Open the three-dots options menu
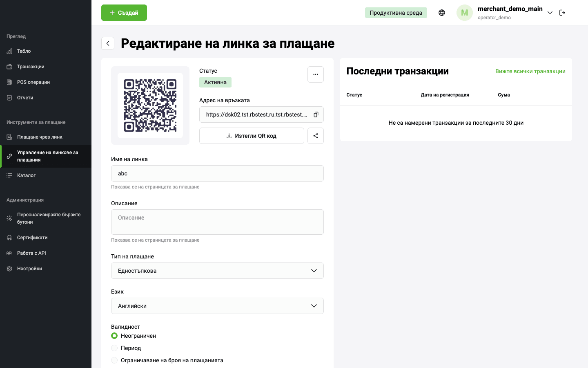 [x=316, y=74]
